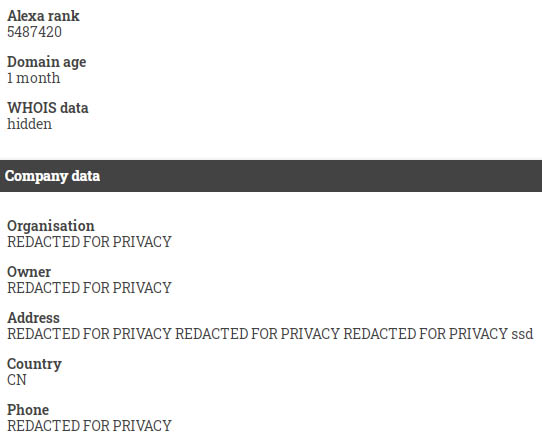Select the CN country code

(17, 380)
